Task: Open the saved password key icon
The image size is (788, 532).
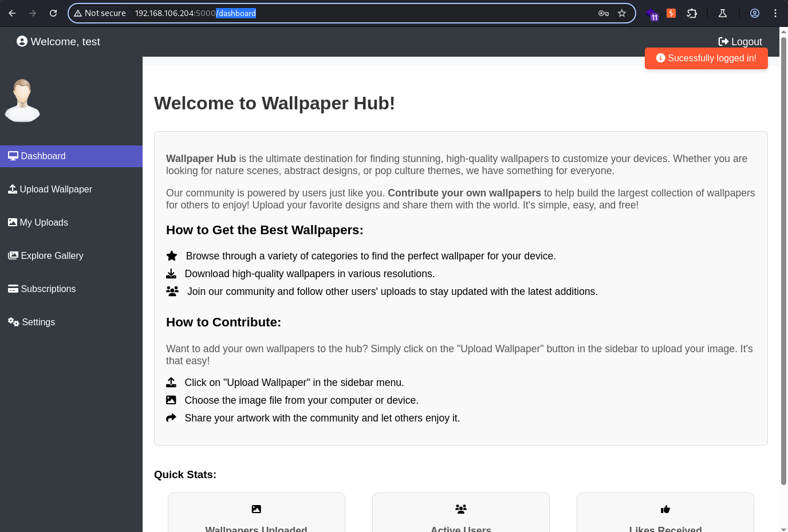Action: click(604, 13)
